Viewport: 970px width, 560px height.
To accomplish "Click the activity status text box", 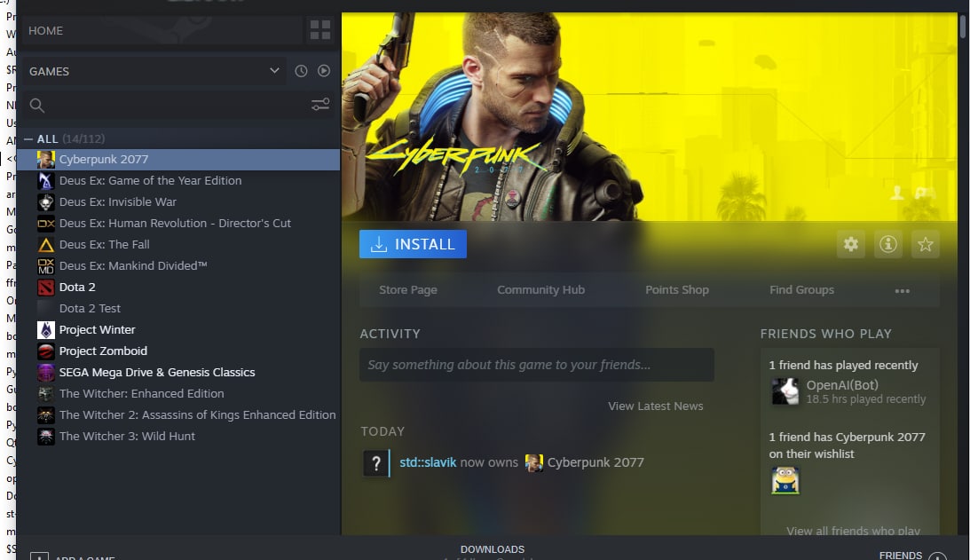I will [x=536, y=365].
